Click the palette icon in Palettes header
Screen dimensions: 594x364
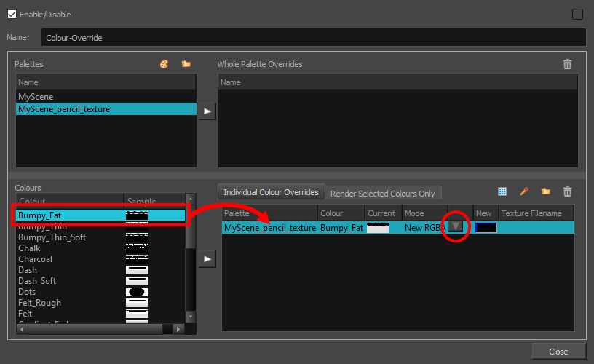click(165, 64)
